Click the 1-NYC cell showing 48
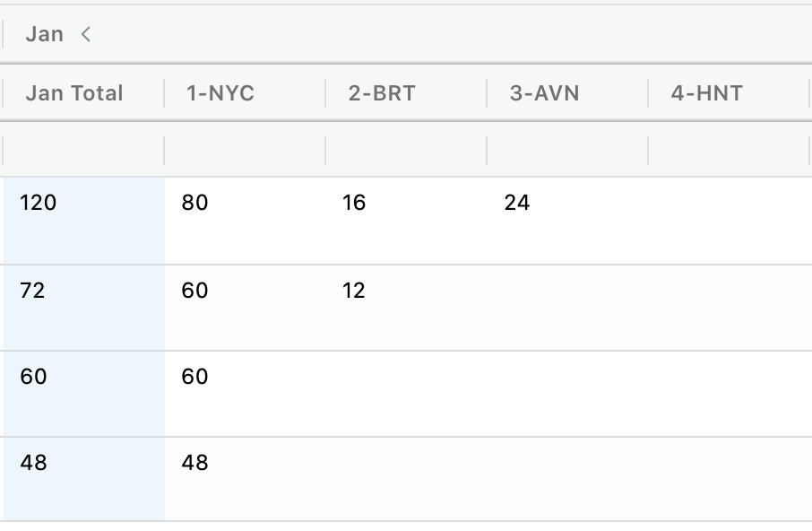The width and height of the screenshot is (812, 531). click(x=194, y=464)
